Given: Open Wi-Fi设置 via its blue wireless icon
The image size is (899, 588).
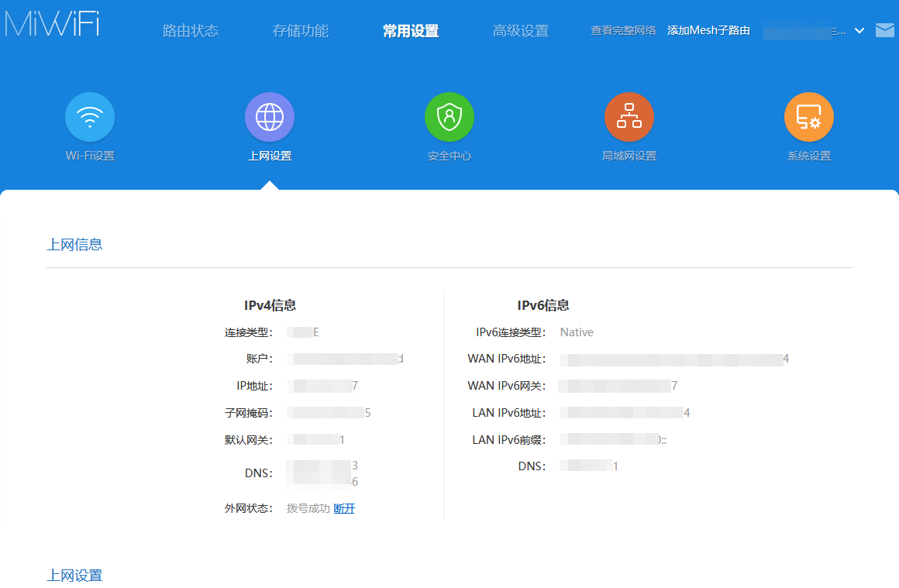Looking at the screenshot, I should tap(89, 116).
